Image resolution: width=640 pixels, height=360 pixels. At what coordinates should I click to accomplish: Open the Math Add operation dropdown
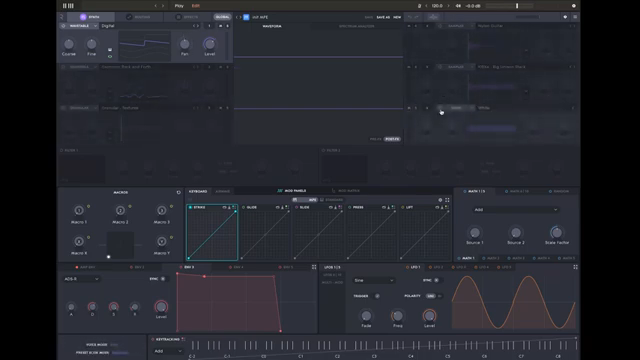click(x=516, y=209)
